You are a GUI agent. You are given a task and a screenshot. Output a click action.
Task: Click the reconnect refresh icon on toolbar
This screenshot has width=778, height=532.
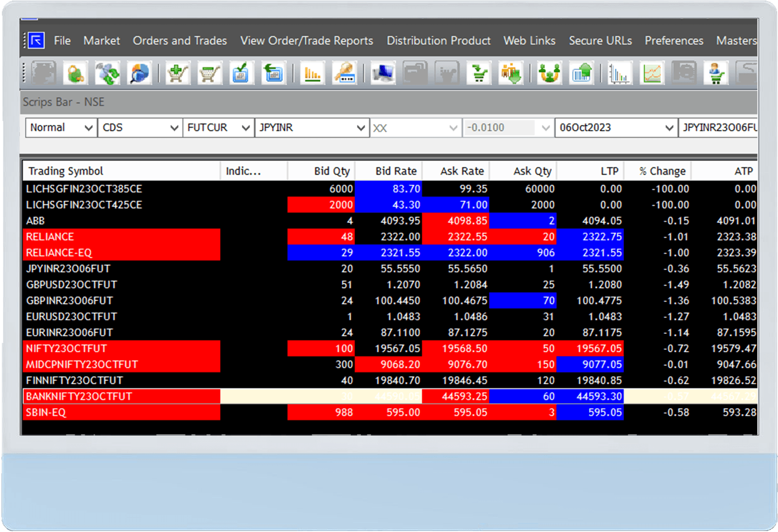pyautogui.click(x=108, y=73)
